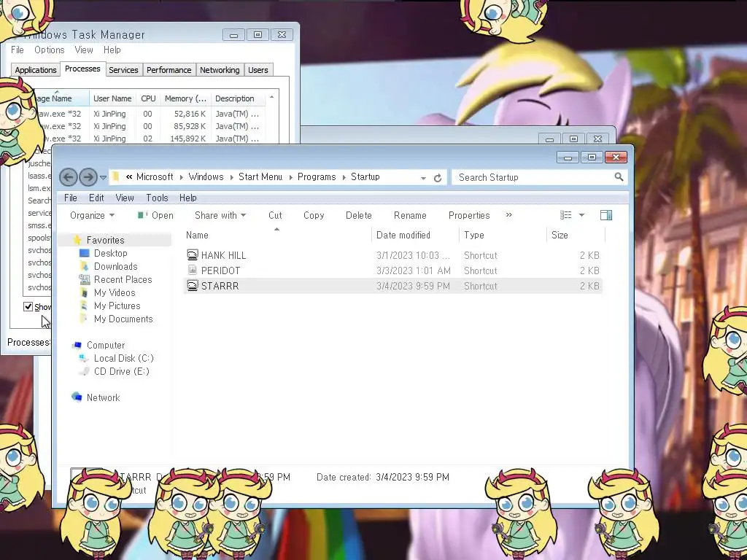Switch to Task Manager Networking tab
Screen dimensions: 747x560
pyautogui.click(x=220, y=70)
